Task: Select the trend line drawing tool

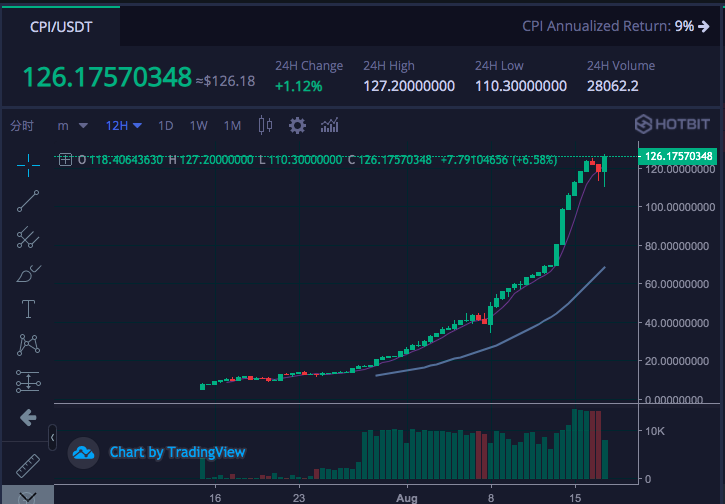Action: pyautogui.click(x=28, y=201)
